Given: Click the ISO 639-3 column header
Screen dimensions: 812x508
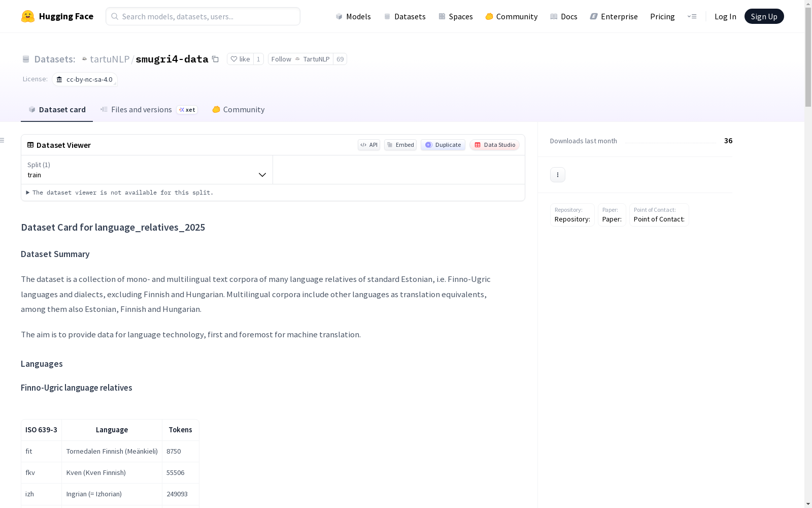Looking at the screenshot, I should pyautogui.click(x=41, y=430).
